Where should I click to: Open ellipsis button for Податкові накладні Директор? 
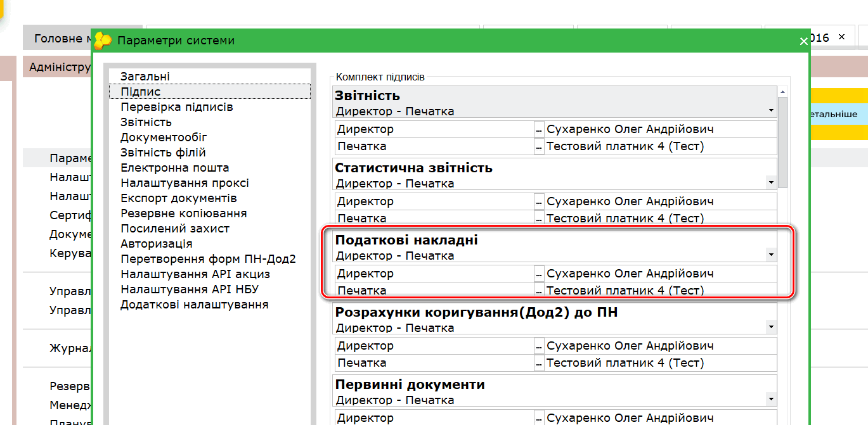(539, 274)
